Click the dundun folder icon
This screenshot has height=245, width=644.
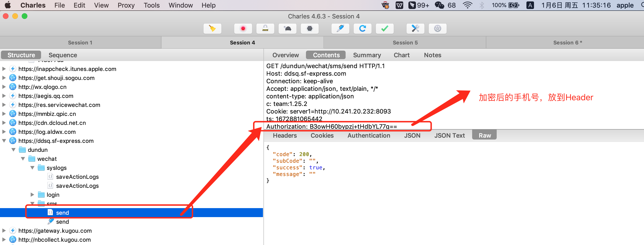22,150
